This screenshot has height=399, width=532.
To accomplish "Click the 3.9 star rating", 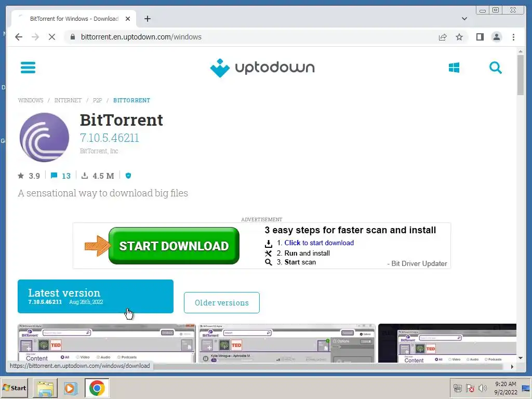I will (34, 176).
